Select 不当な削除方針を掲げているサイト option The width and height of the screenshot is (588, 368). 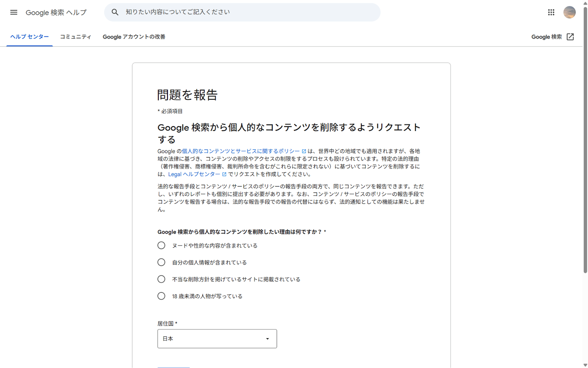tap(161, 279)
